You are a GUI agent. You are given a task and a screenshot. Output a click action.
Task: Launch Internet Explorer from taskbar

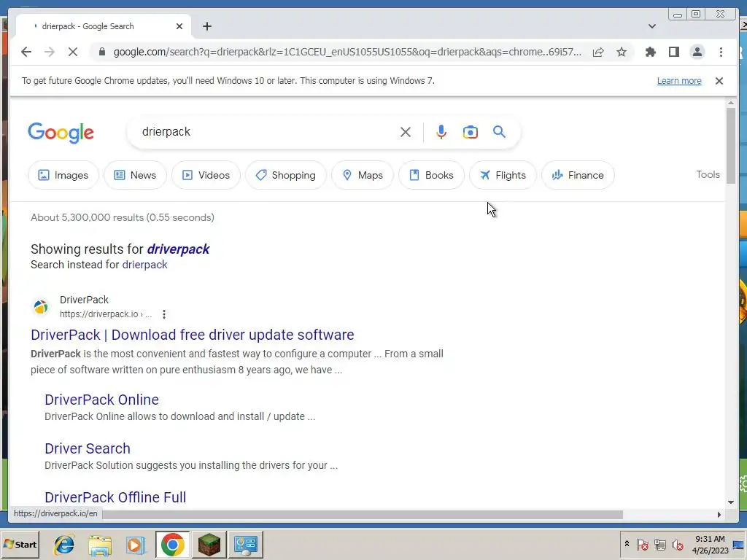pos(64,545)
